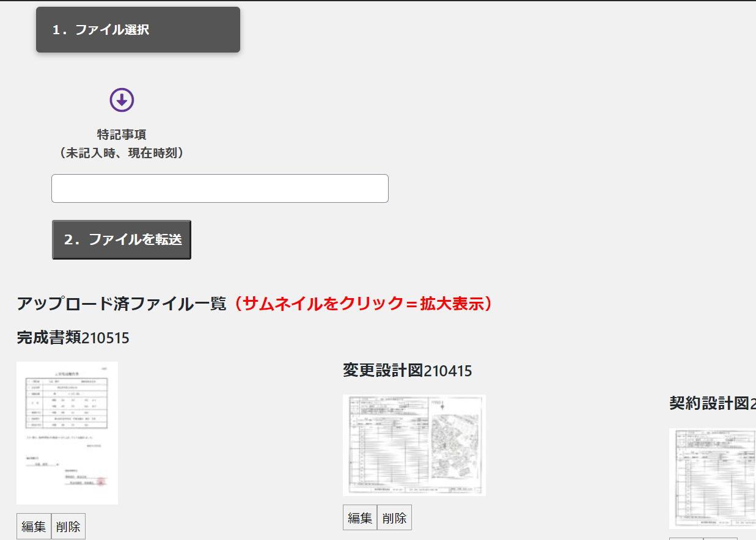Click the アップロード済ファイル一覧 section heading
Viewport: 756px width, 540px height.
pos(121,304)
